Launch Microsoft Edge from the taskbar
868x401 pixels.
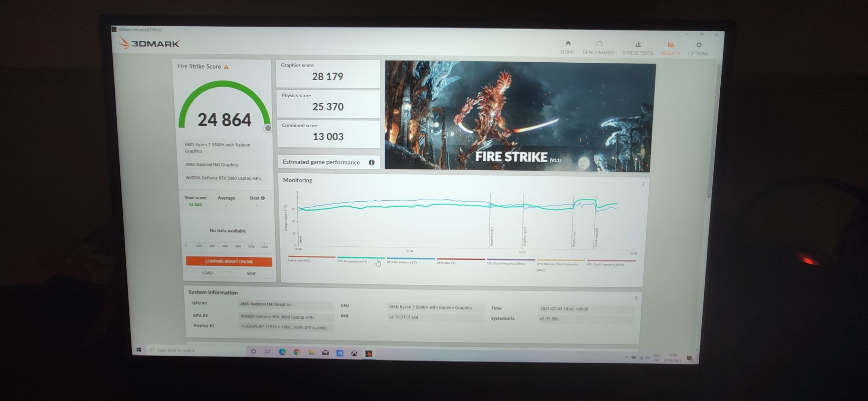pyautogui.click(x=282, y=352)
